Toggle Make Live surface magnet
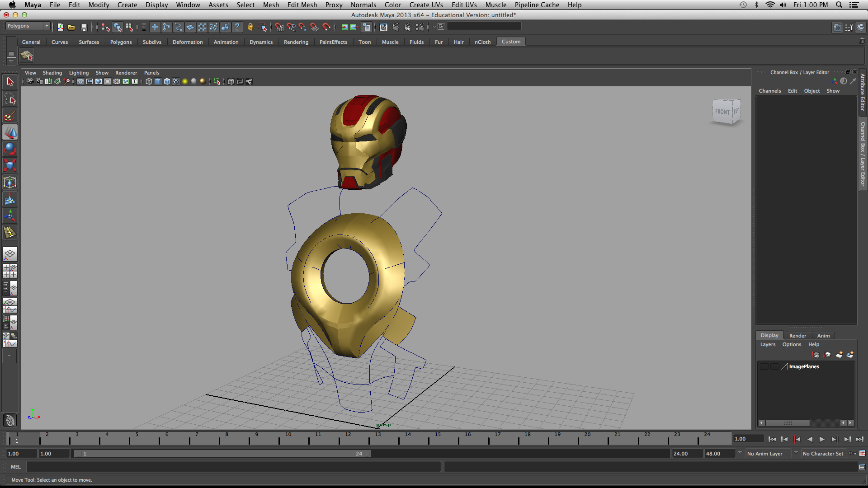This screenshot has height=488, width=868. [326, 27]
